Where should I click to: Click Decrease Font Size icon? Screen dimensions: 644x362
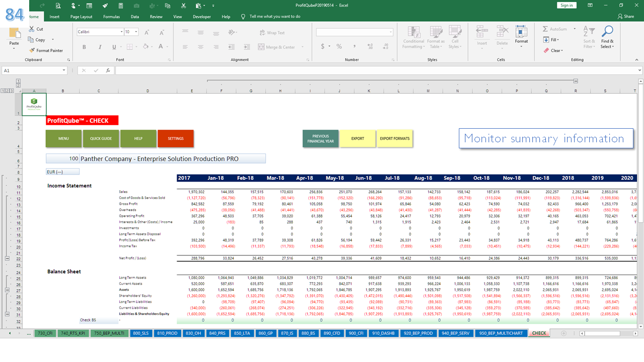click(162, 32)
